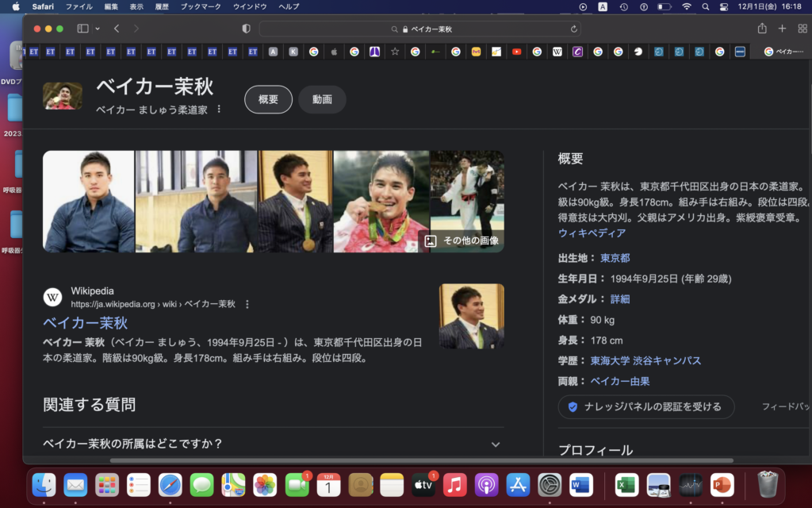The height and width of the screenshot is (508, 812).
Task: Open the ブックマーク menu
Action: pyautogui.click(x=201, y=6)
